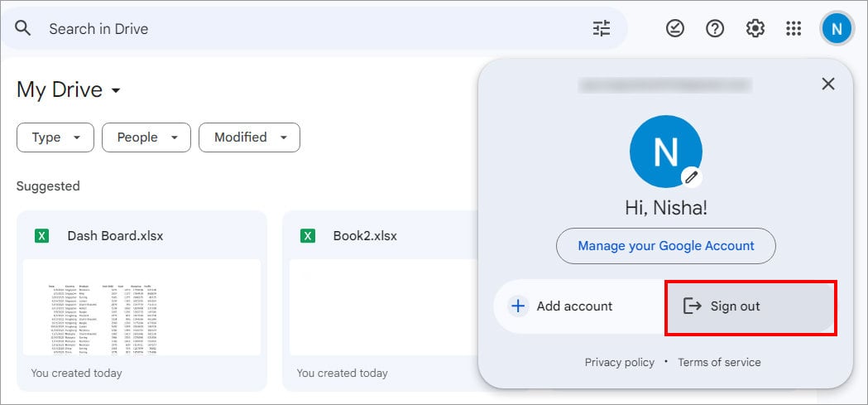The height and width of the screenshot is (405, 868).
Task: Open the Modified filter dropdown
Action: click(249, 137)
